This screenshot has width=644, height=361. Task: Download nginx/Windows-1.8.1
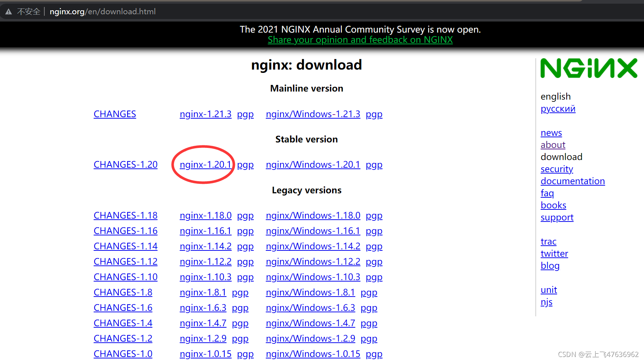tap(310, 293)
